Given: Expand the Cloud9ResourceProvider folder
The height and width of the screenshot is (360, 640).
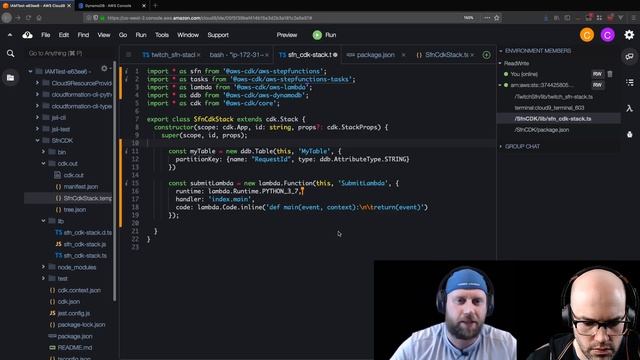Looking at the screenshot, I should pyautogui.click(x=38, y=83).
